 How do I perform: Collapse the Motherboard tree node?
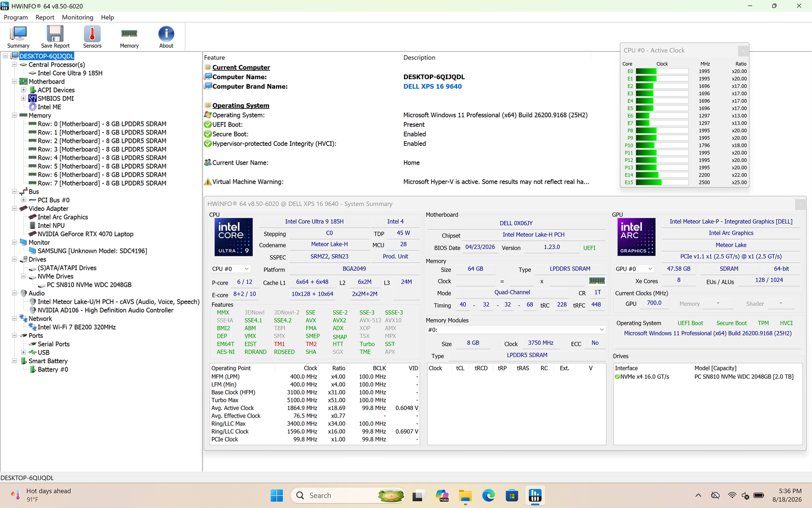(14, 82)
